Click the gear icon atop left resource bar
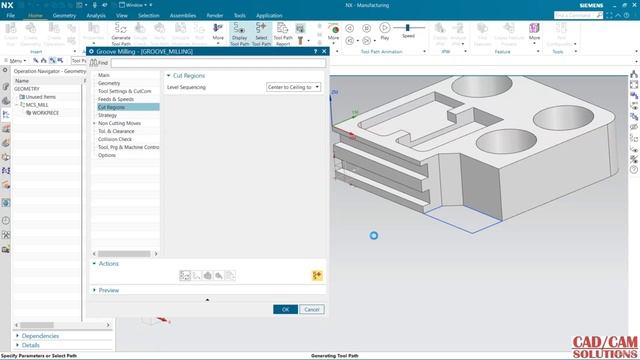640x360 pixels. [x=5, y=71]
